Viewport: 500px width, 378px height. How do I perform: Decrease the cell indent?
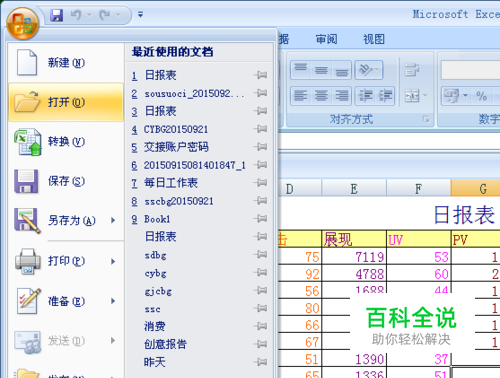click(365, 96)
